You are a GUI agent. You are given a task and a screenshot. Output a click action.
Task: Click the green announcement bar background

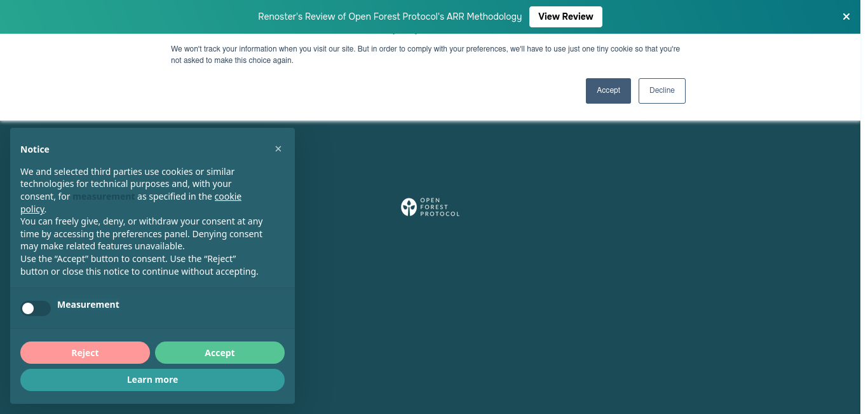127,17
